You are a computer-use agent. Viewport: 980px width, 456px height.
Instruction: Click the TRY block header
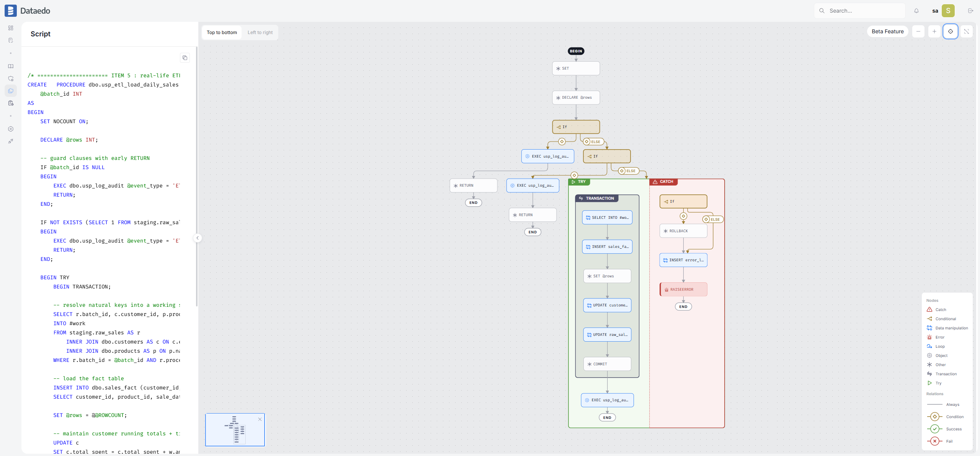[x=579, y=182]
